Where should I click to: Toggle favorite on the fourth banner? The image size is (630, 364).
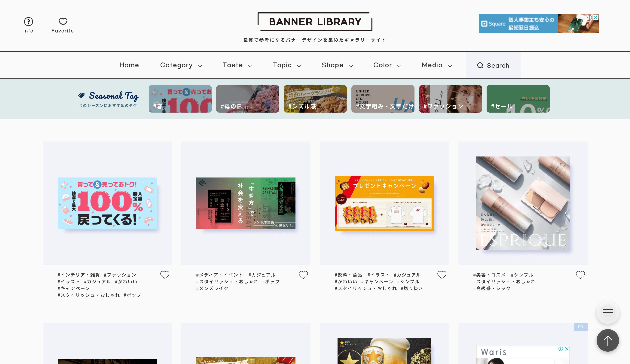point(580,275)
